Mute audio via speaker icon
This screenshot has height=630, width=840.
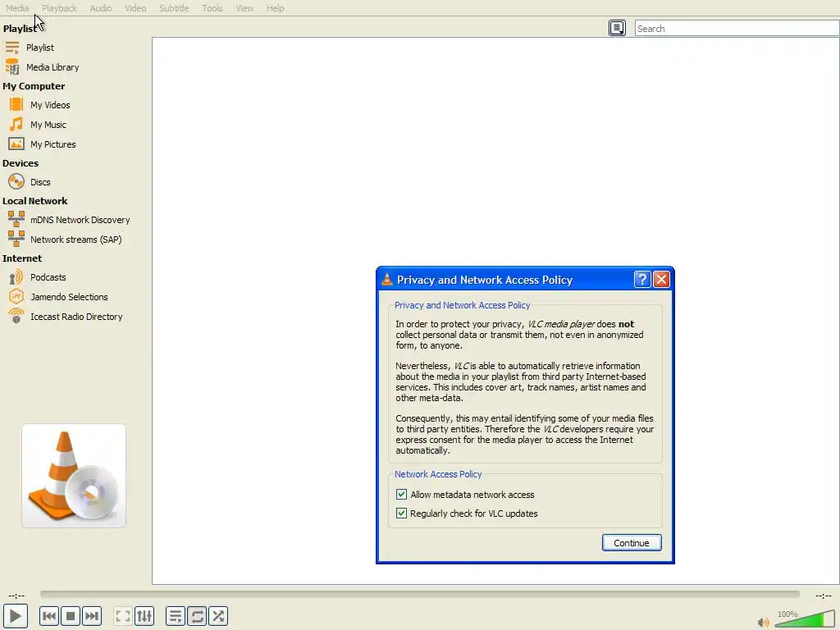[x=764, y=622]
